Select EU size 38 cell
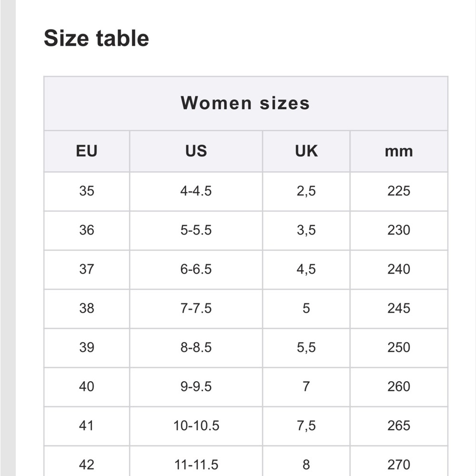476x476 pixels. pos(87,309)
